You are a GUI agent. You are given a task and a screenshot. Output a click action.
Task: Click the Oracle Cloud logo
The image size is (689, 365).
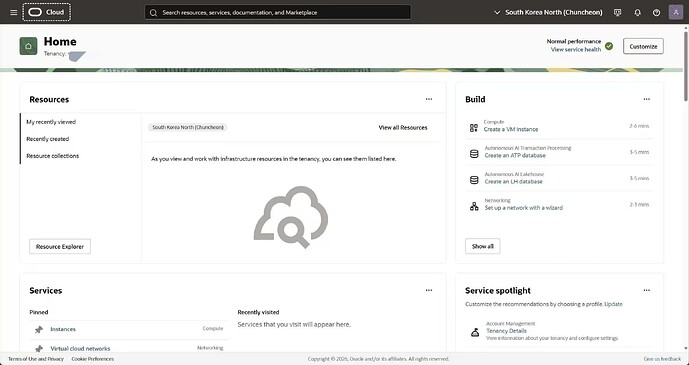click(47, 12)
